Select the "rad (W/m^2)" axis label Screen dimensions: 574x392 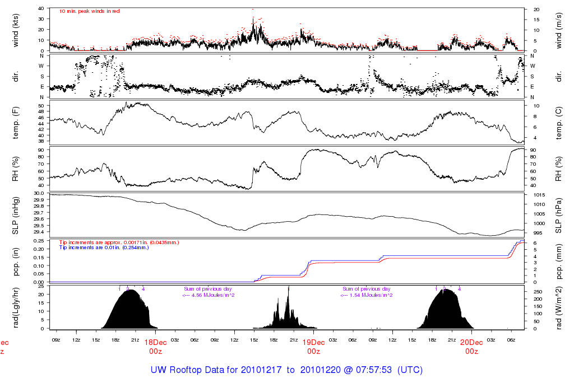[x=558, y=308]
